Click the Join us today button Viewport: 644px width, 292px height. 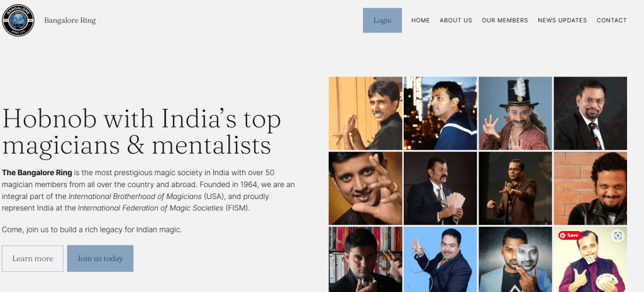100,258
